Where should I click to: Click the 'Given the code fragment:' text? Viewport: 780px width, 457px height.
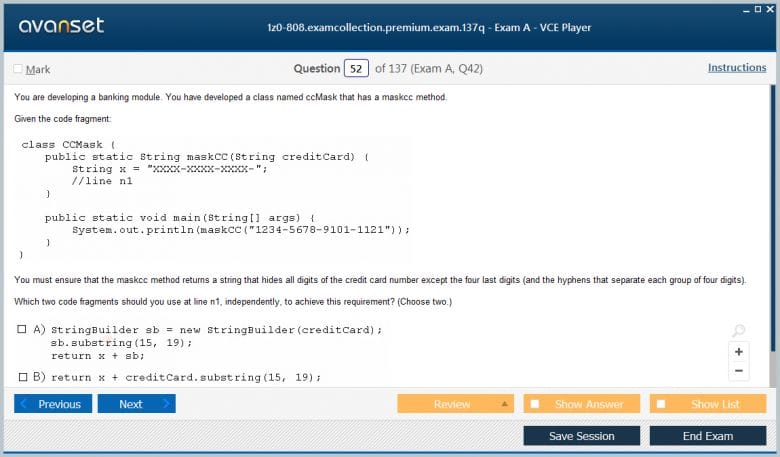pos(63,119)
